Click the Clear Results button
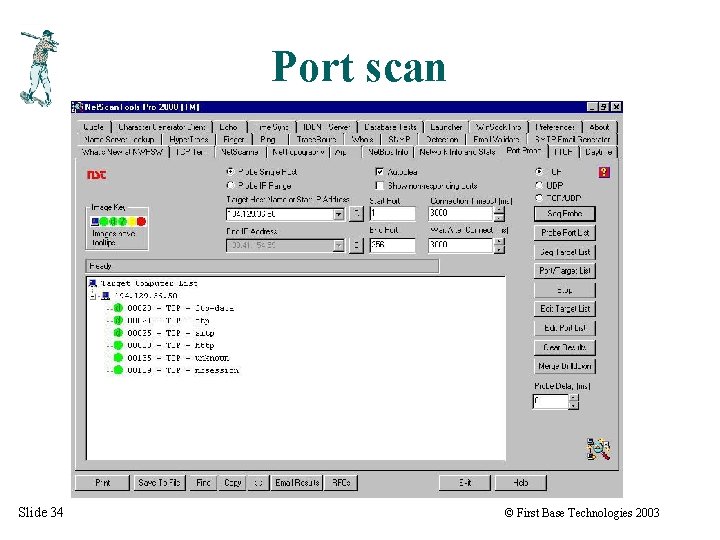This screenshot has height=540, width=720. (565, 347)
